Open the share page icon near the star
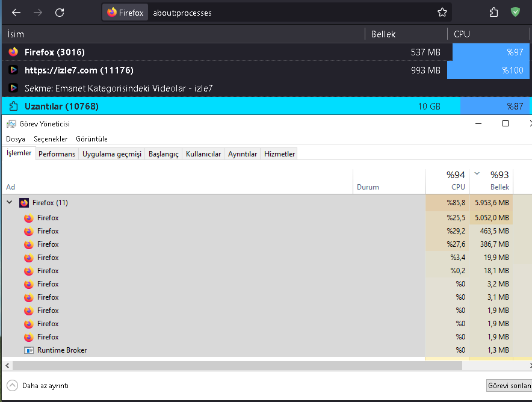Screen dimensions: 532x402 [x=493, y=12]
